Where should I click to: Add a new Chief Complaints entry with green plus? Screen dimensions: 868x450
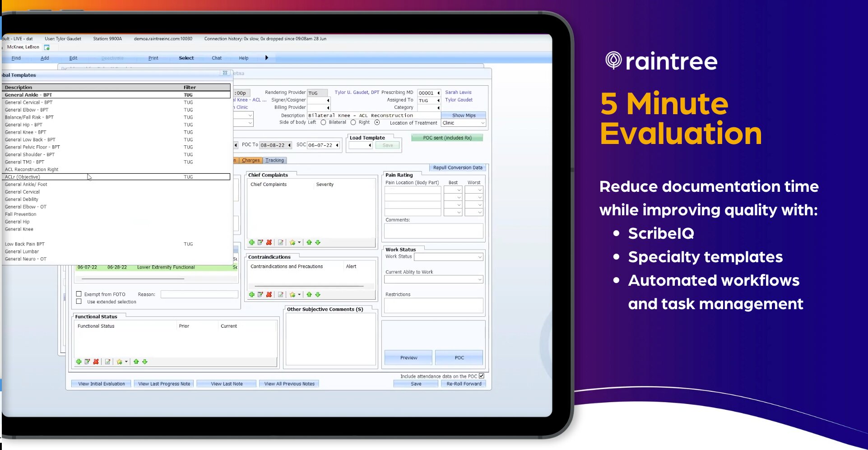[x=251, y=243]
